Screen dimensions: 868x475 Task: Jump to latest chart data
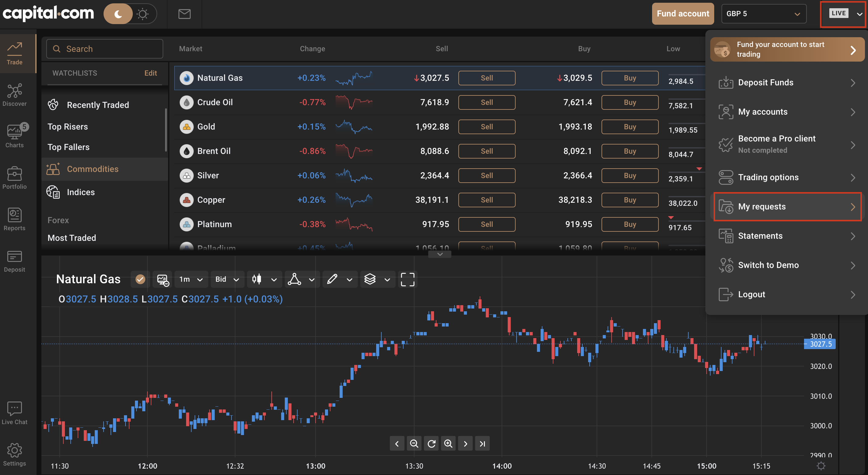(482, 443)
